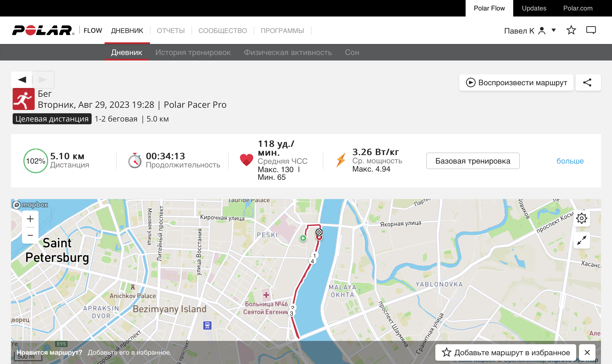Click the Макс. 4.94 power value

(371, 169)
